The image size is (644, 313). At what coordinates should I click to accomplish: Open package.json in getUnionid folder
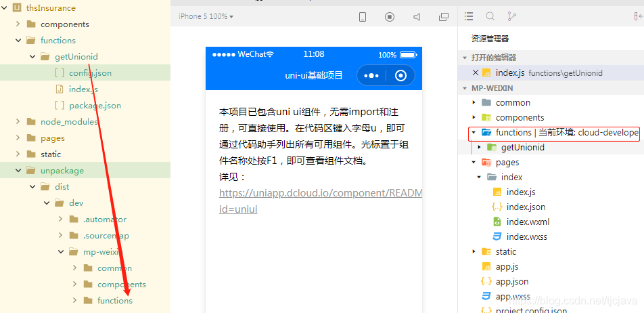coord(95,106)
